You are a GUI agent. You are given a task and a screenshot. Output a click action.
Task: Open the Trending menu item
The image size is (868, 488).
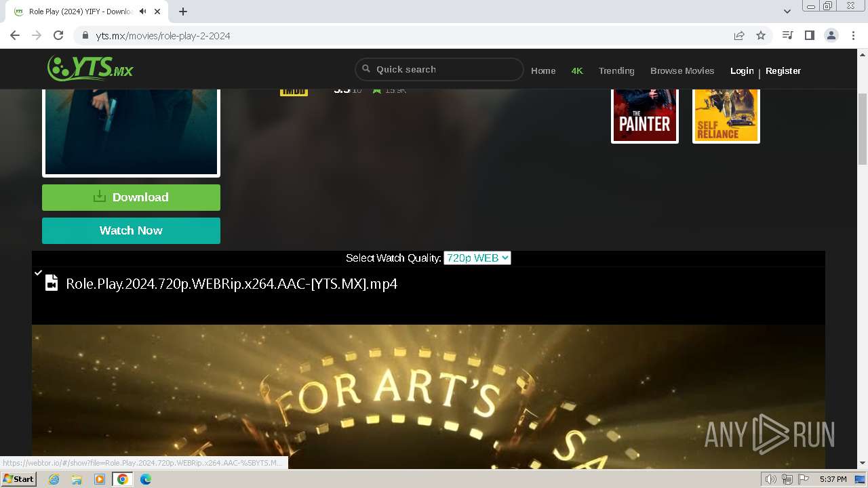(616, 70)
